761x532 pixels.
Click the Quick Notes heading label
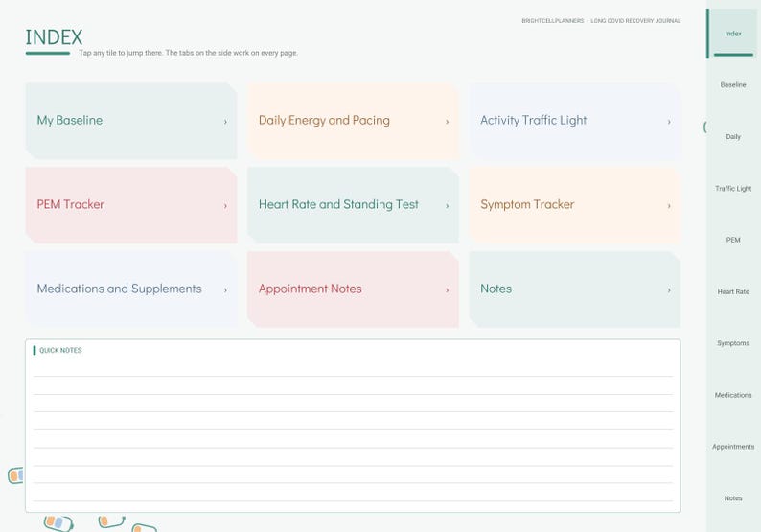(60, 351)
